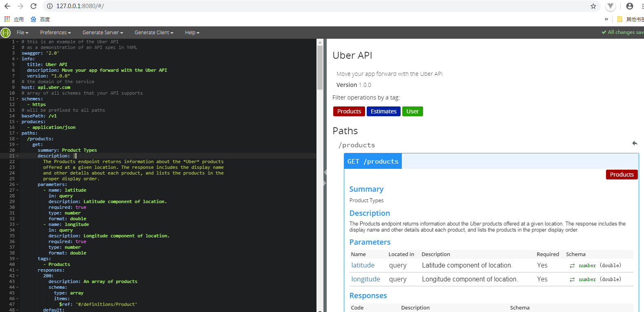Open the V extension icon in toolbar
The image size is (644, 312).
click(611, 6)
